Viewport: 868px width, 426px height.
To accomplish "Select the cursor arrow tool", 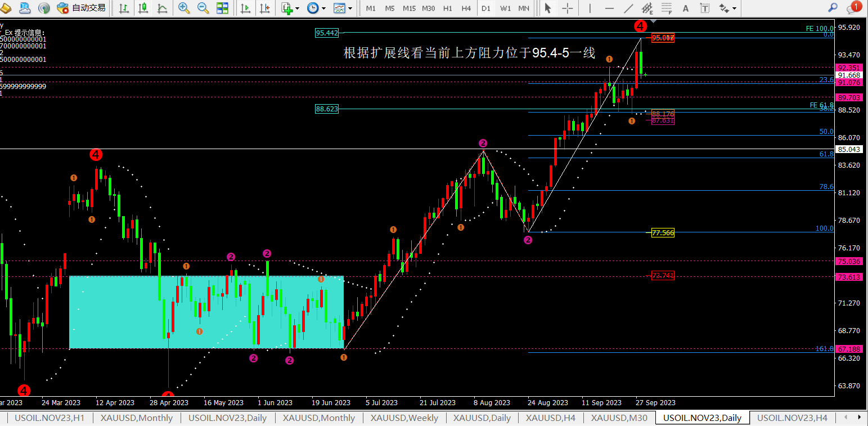I will click(548, 8).
